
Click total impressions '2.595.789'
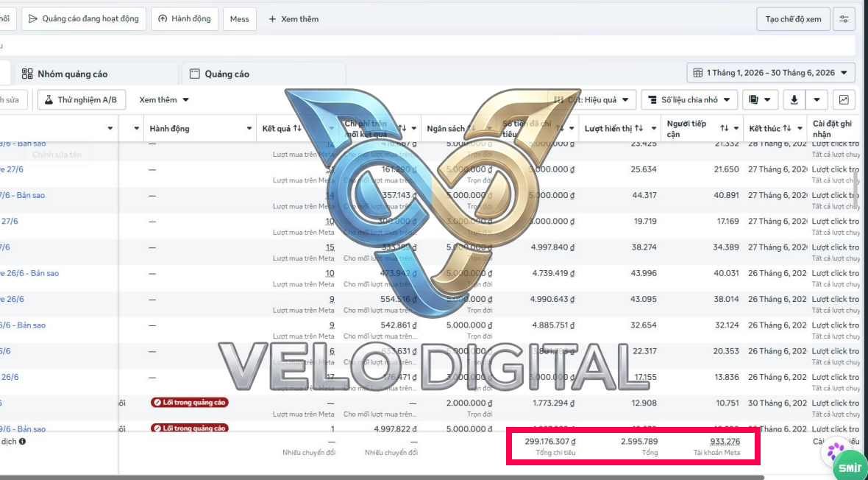[x=639, y=442]
